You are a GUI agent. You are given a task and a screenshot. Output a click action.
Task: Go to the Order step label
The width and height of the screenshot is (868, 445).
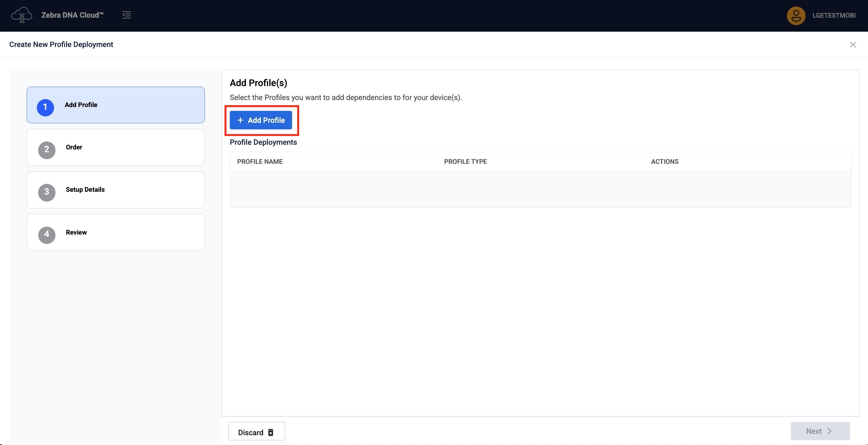click(74, 147)
